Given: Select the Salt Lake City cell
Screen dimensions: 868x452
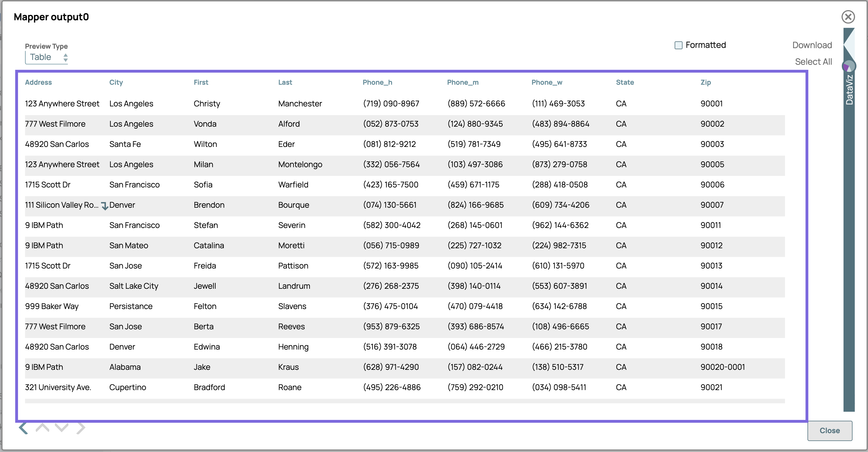Looking at the screenshot, I should pos(134,286).
